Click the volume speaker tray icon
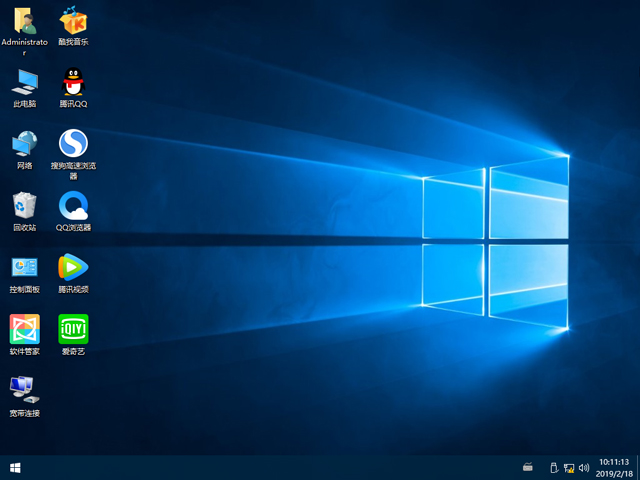The image size is (640, 480). tap(583, 467)
